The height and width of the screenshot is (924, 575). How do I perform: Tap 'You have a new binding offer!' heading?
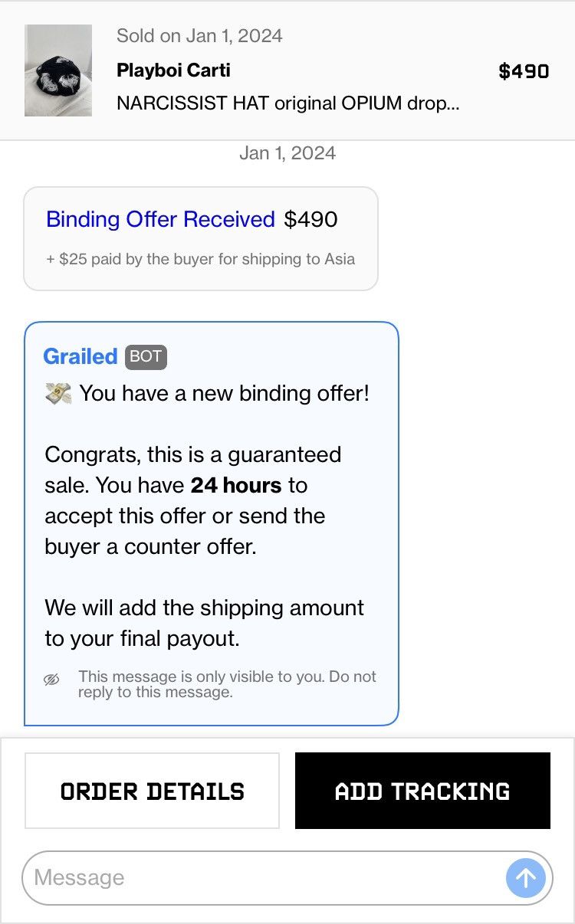pos(224,394)
